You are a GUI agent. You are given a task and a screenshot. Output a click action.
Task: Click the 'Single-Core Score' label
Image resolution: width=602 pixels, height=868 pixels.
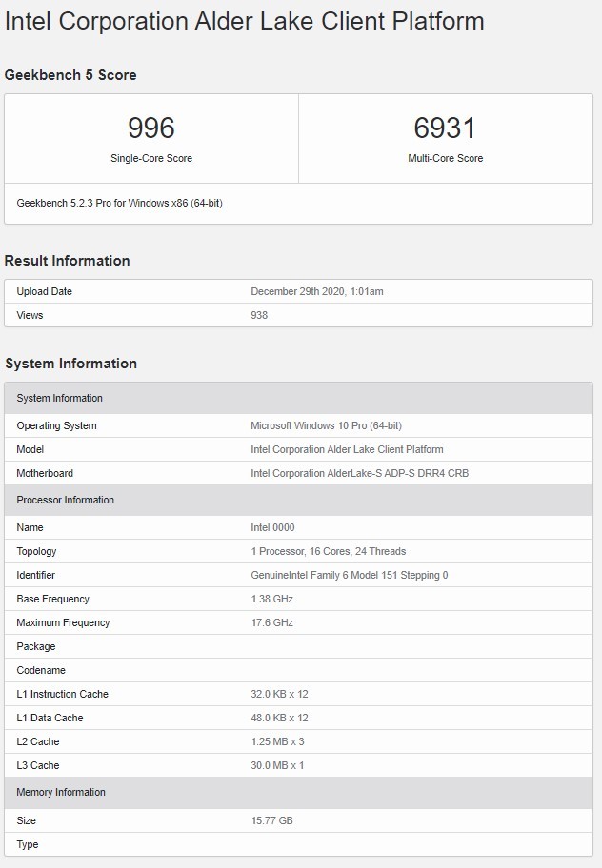[x=151, y=158]
